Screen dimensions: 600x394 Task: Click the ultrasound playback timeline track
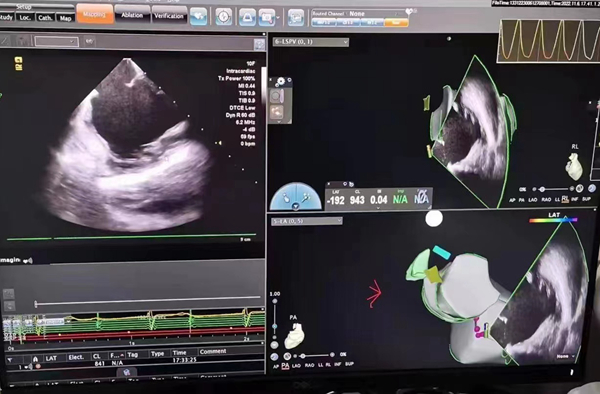click(148, 301)
